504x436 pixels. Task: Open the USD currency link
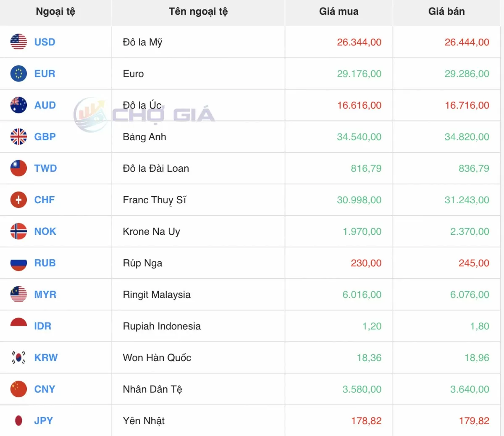45,42
